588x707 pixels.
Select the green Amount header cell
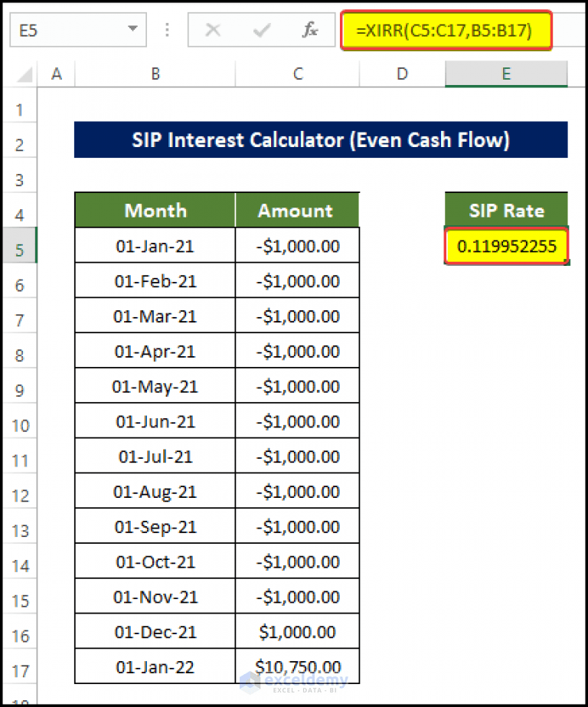pyautogui.click(x=297, y=211)
